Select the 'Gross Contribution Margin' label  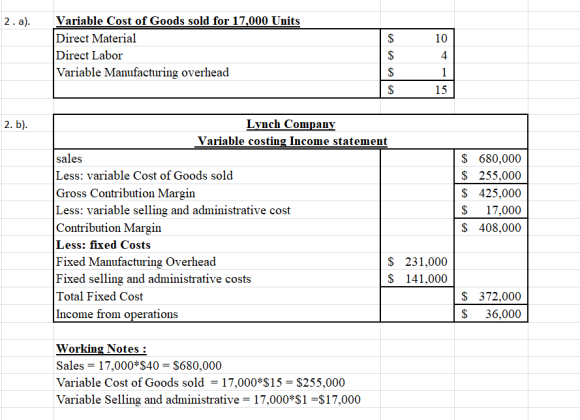(x=125, y=193)
